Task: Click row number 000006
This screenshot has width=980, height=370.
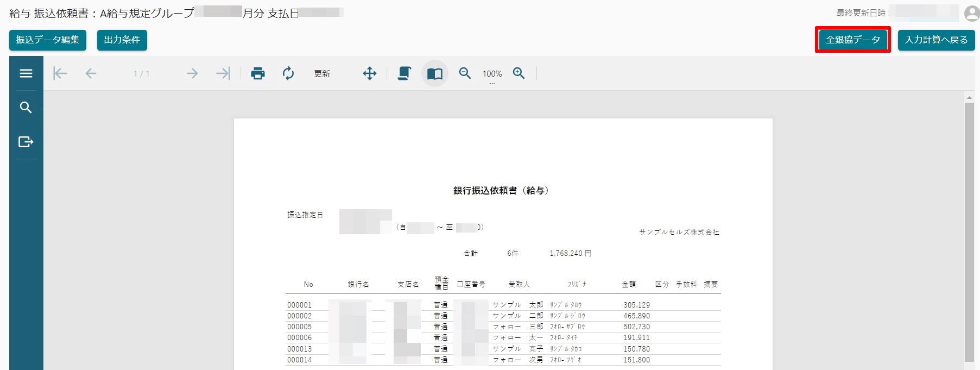Action: (x=300, y=337)
